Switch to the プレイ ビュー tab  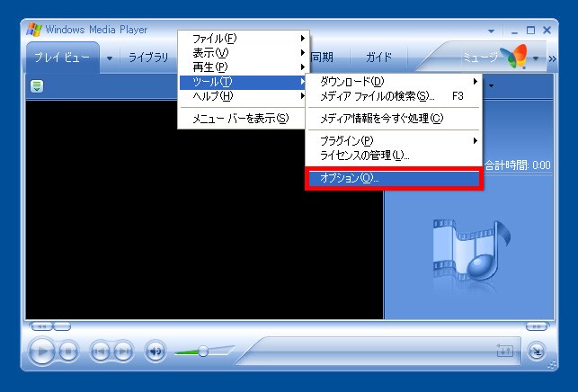(62, 58)
